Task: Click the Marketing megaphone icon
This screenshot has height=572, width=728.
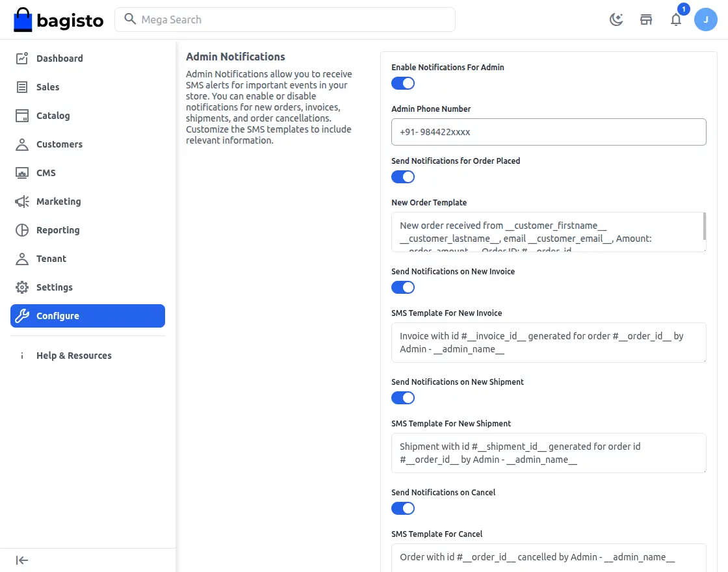Action: point(22,201)
